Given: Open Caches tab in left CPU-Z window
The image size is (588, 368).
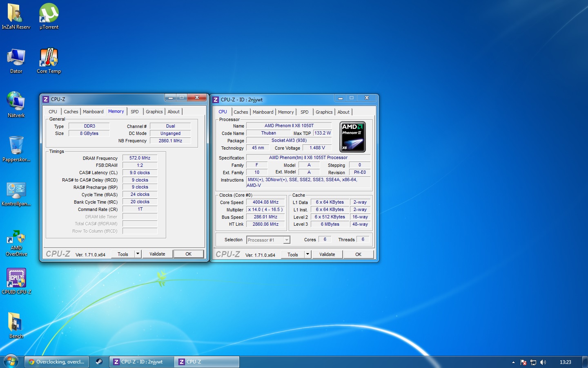Looking at the screenshot, I should tap(71, 112).
